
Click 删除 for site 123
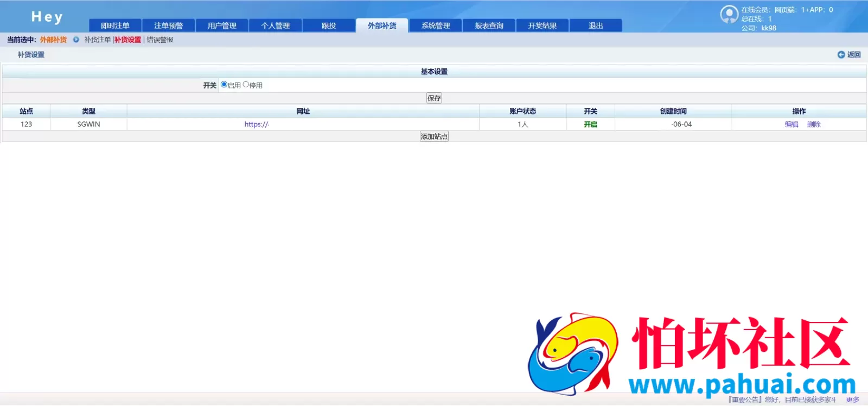coord(814,124)
